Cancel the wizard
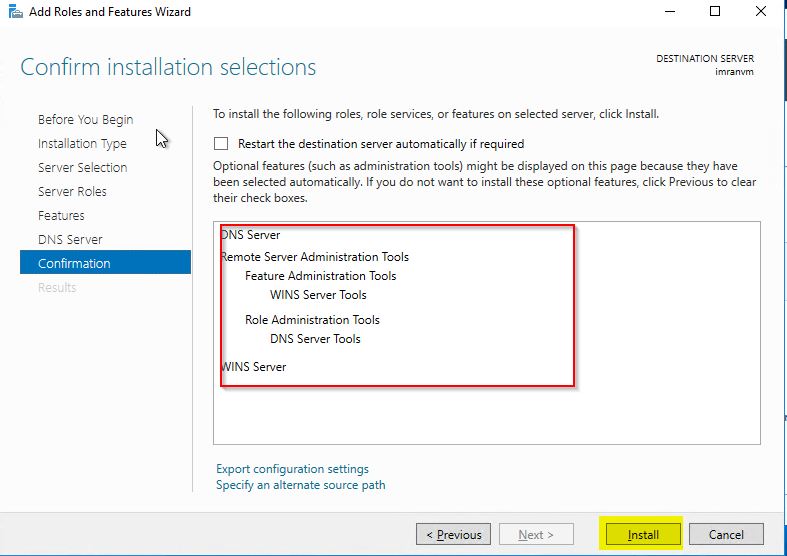Screen dimensions: 787x556 [726, 534]
